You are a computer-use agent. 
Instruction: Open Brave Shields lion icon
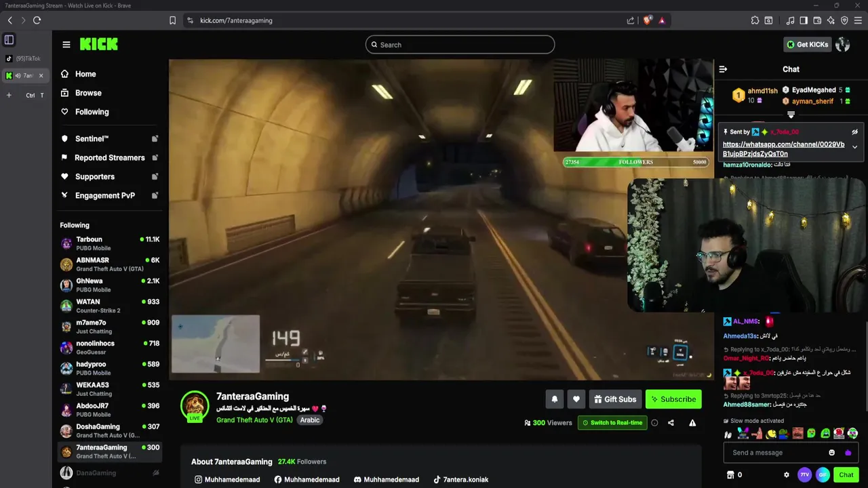(647, 20)
